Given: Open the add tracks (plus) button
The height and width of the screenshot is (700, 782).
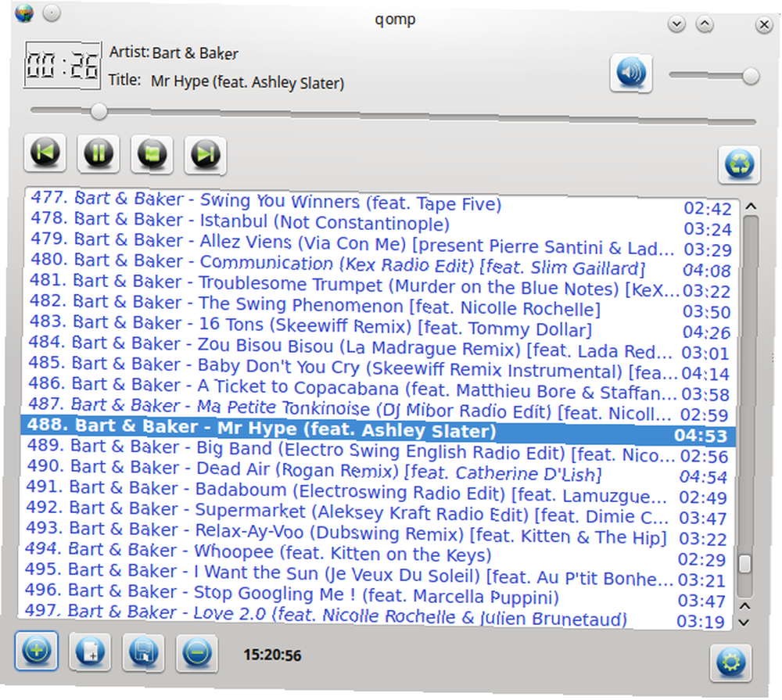Looking at the screenshot, I should pos(37,651).
